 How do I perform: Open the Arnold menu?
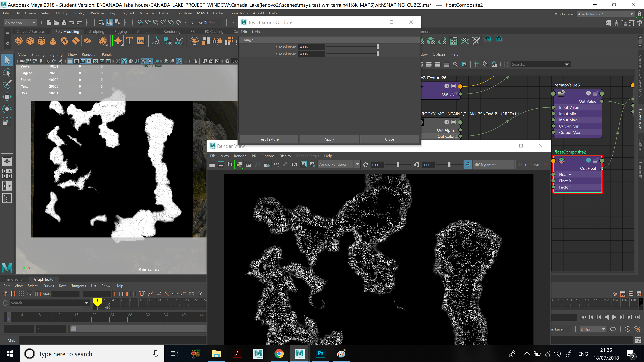tap(258, 13)
